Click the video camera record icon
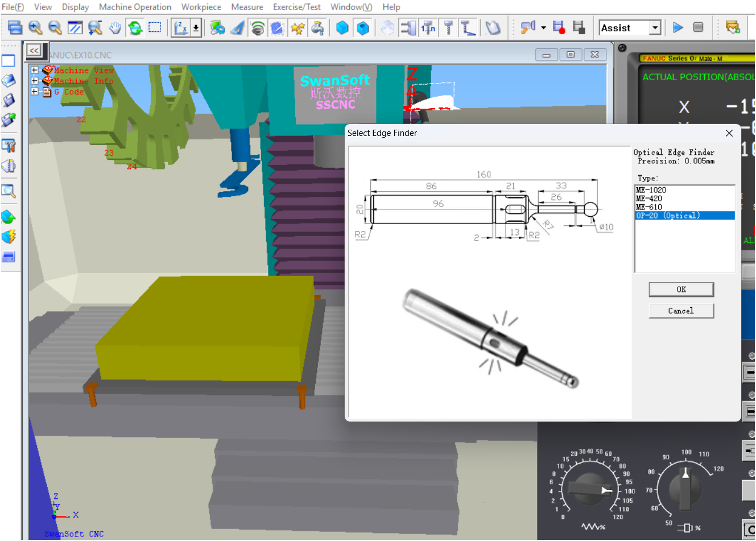Screen dimensions: 756x541 pyautogui.click(x=528, y=27)
